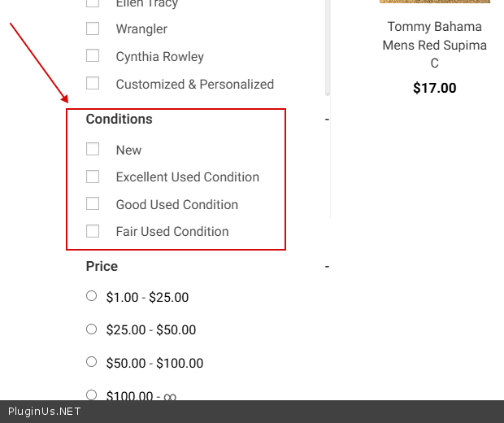Pick the $50.00 - $100.00 radio option
Viewport: 504px width, 423px height.
point(92,362)
